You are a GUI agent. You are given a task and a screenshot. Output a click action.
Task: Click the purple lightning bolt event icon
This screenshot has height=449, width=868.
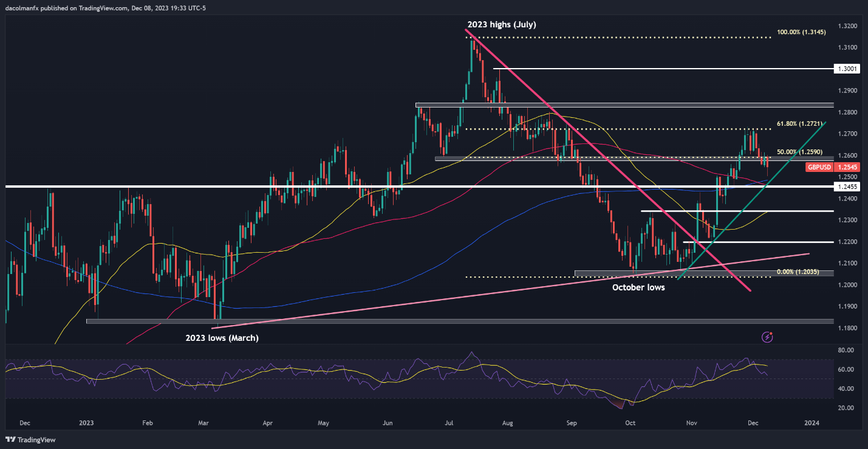tap(767, 336)
